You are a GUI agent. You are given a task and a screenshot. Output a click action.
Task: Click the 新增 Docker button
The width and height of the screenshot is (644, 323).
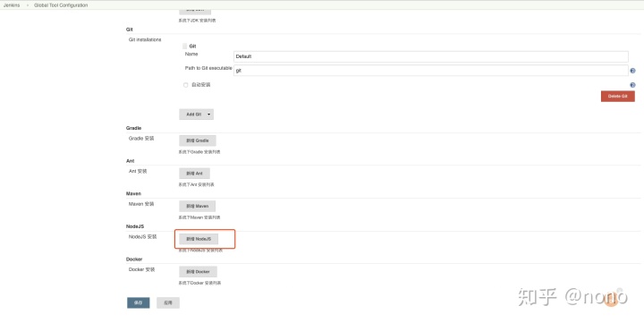point(198,272)
